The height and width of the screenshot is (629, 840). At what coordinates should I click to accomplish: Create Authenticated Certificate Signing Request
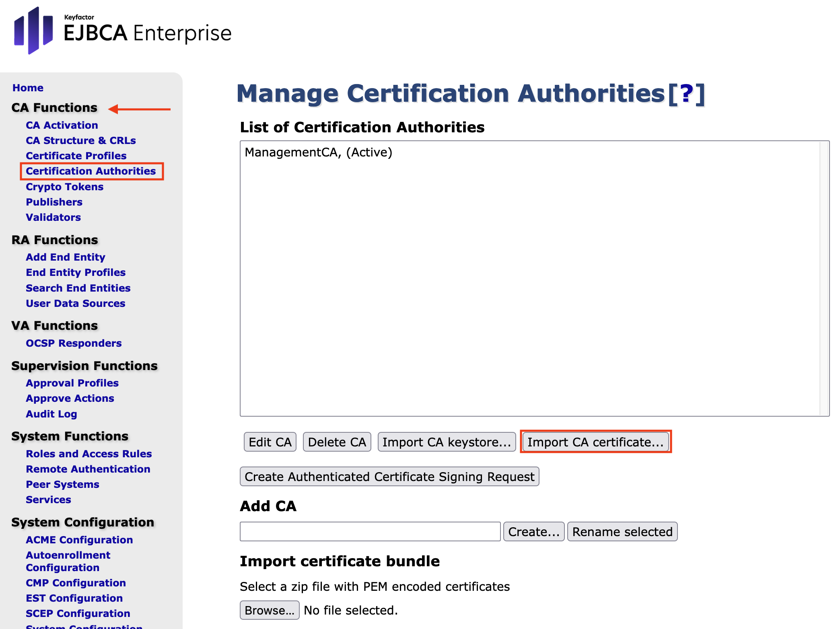click(x=389, y=477)
